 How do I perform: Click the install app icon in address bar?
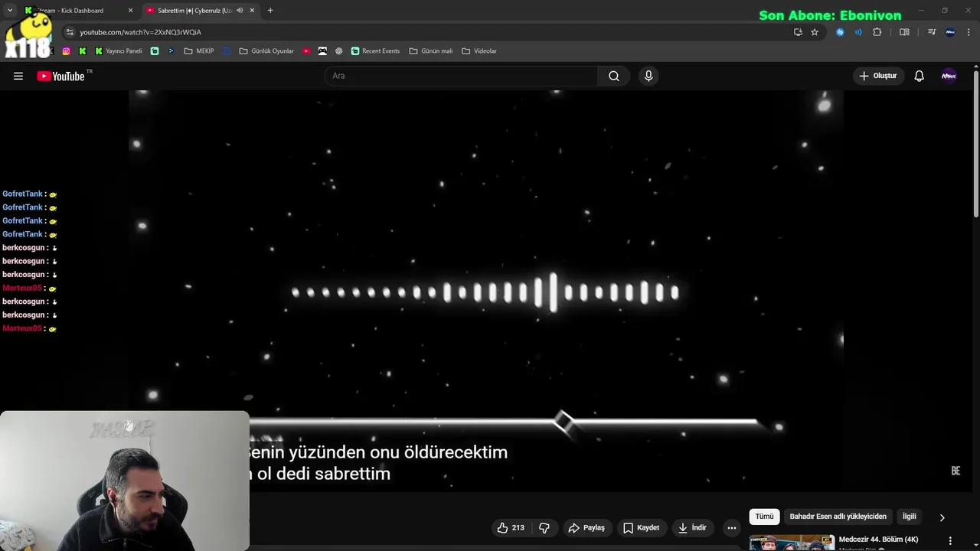point(798,32)
